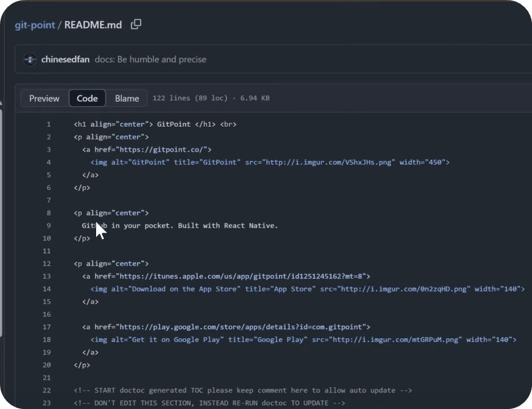Click the <p align="center"> tag on line 2

(111, 137)
